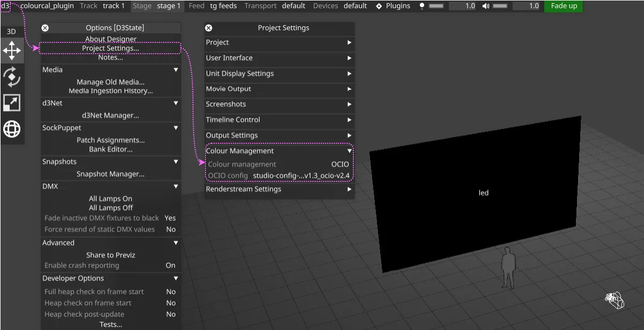Close the Options [D3State] panel
Viewport: 644px width, 330px height.
click(45, 28)
